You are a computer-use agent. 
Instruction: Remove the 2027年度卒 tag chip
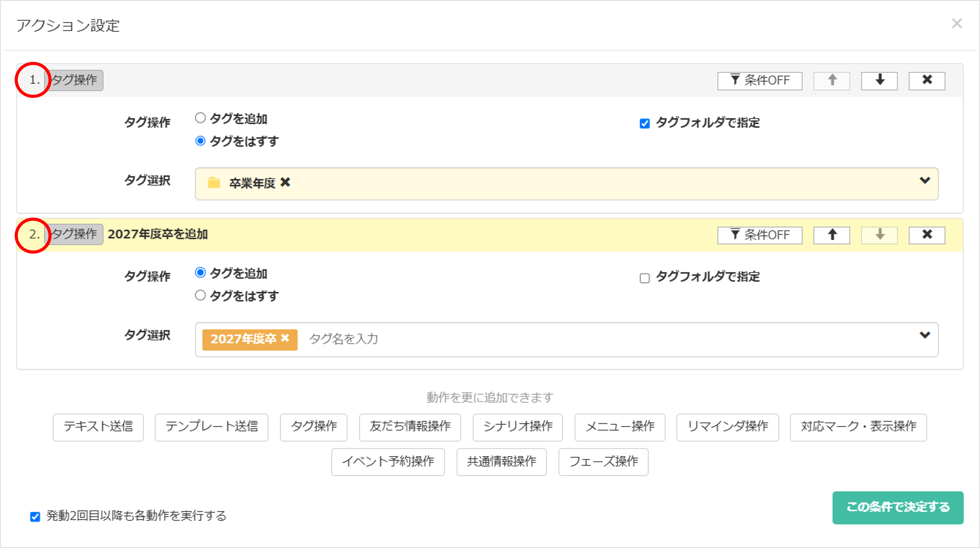click(285, 338)
